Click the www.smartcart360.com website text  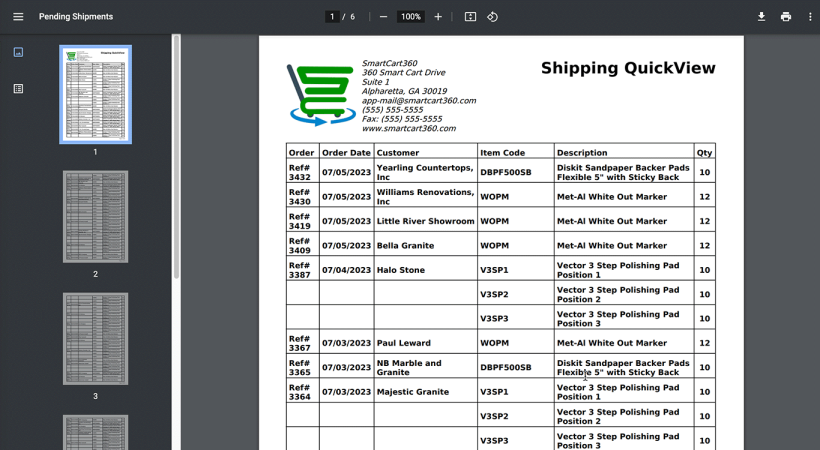(x=409, y=128)
